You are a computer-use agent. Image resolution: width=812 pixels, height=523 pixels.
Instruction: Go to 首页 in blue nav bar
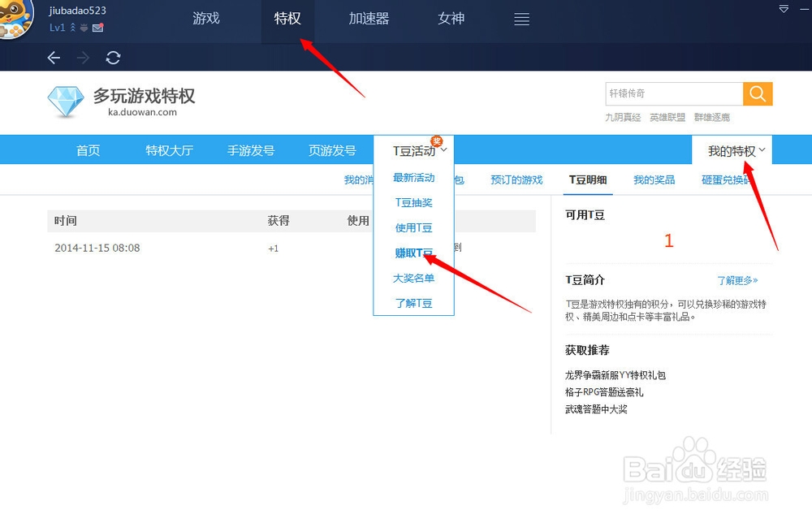click(88, 150)
